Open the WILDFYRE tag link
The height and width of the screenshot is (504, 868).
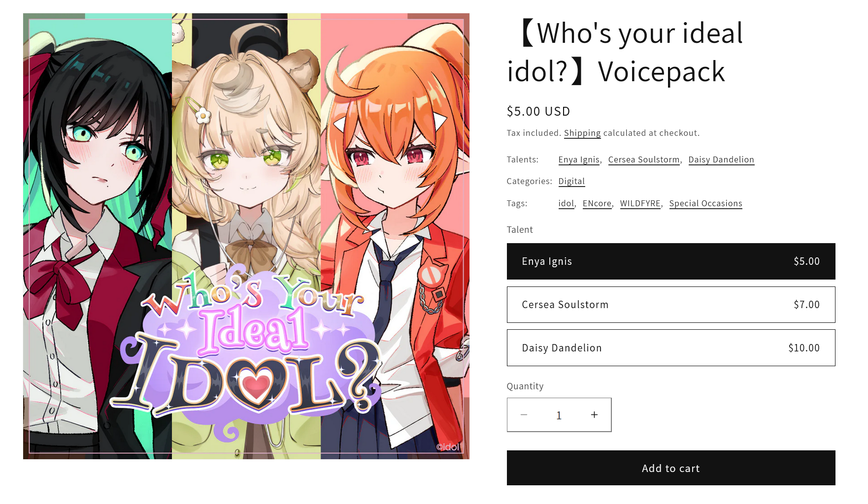pyautogui.click(x=640, y=203)
